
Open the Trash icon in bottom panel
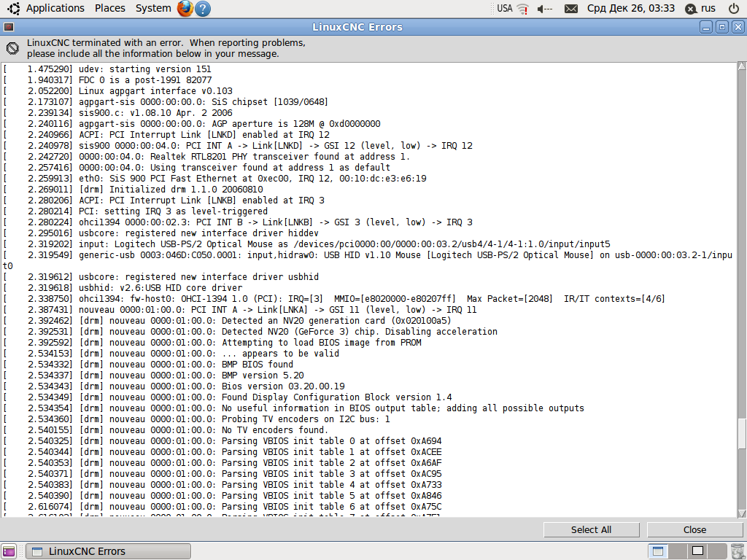click(x=737, y=551)
